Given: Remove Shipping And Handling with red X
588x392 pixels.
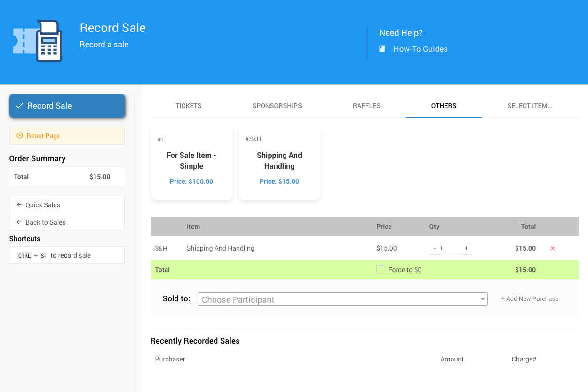Looking at the screenshot, I should click(553, 248).
